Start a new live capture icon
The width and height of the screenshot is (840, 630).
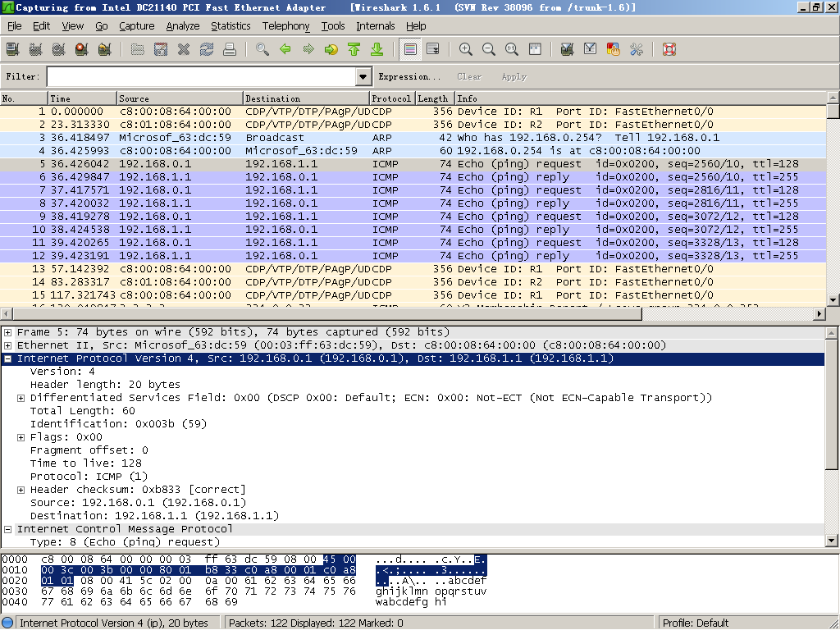click(59, 50)
